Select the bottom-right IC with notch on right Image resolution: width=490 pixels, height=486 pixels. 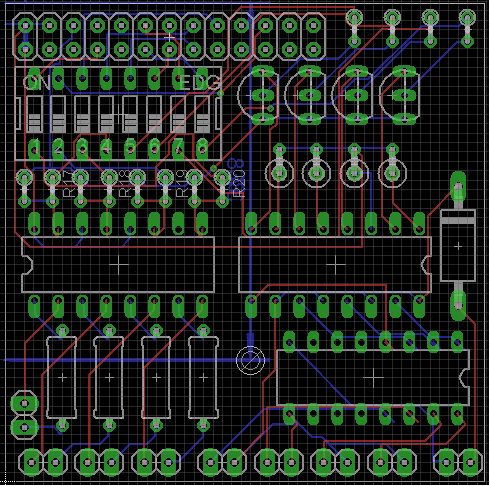[373, 378]
